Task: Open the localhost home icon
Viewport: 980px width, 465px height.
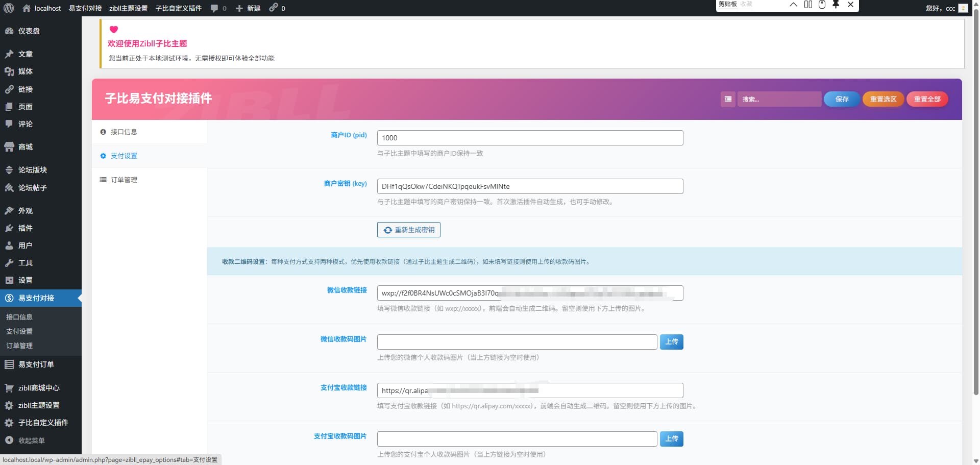Action: pyautogui.click(x=27, y=8)
